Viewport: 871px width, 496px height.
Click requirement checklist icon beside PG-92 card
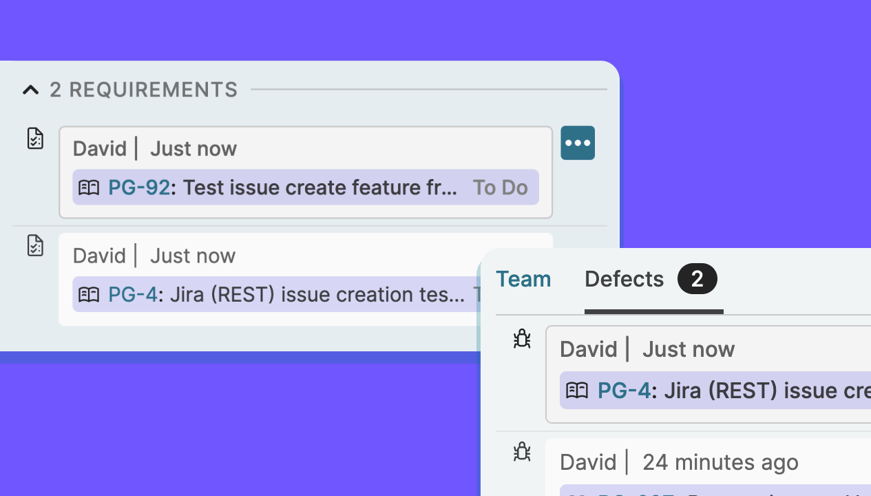pos(35,138)
